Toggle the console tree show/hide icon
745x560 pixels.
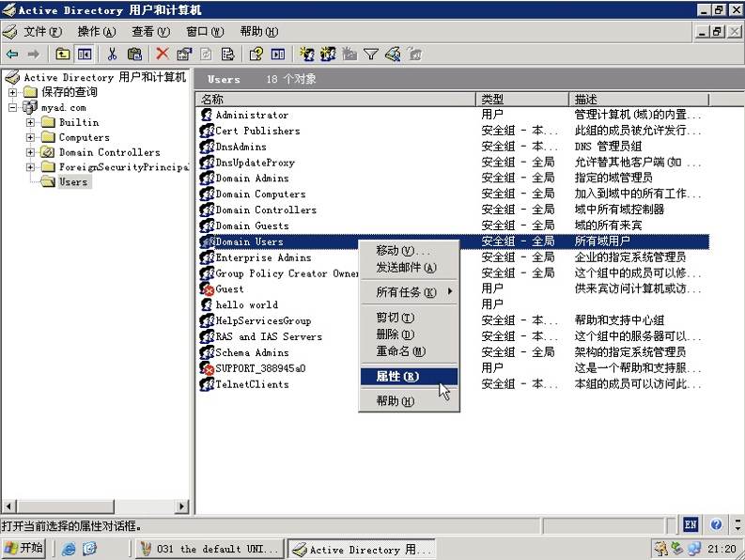[x=85, y=54]
